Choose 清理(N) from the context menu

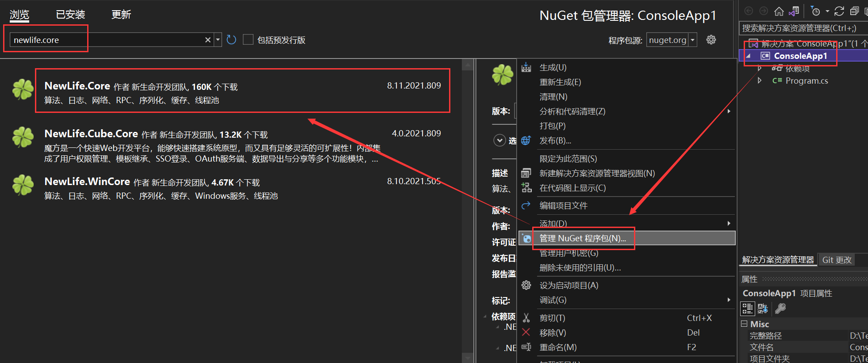click(626, 97)
